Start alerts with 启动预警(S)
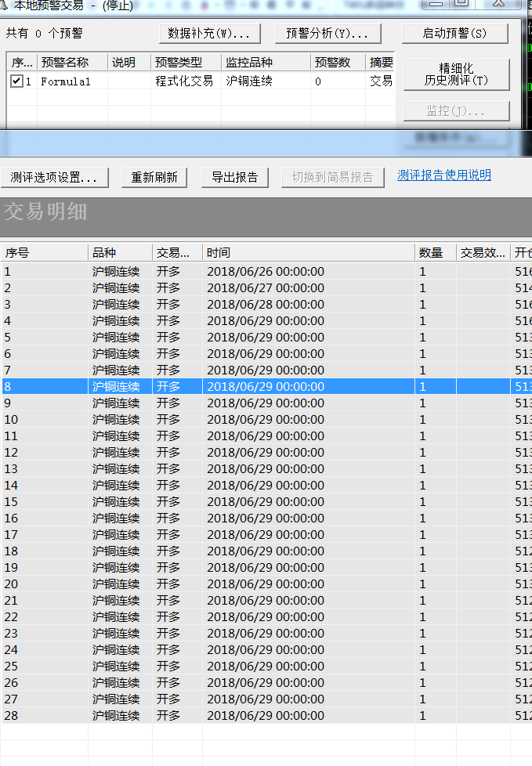Viewport: 532px width, 766px height. coord(454,34)
